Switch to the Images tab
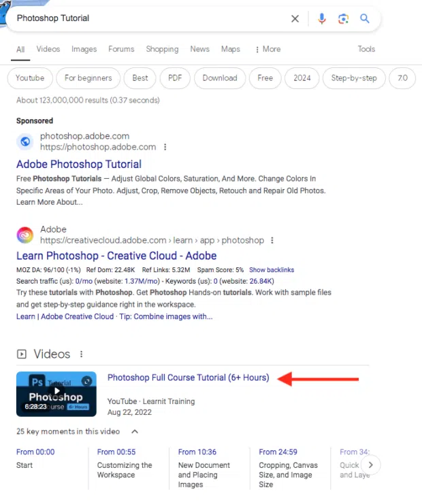The height and width of the screenshot is (504, 422). [x=84, y=49]
